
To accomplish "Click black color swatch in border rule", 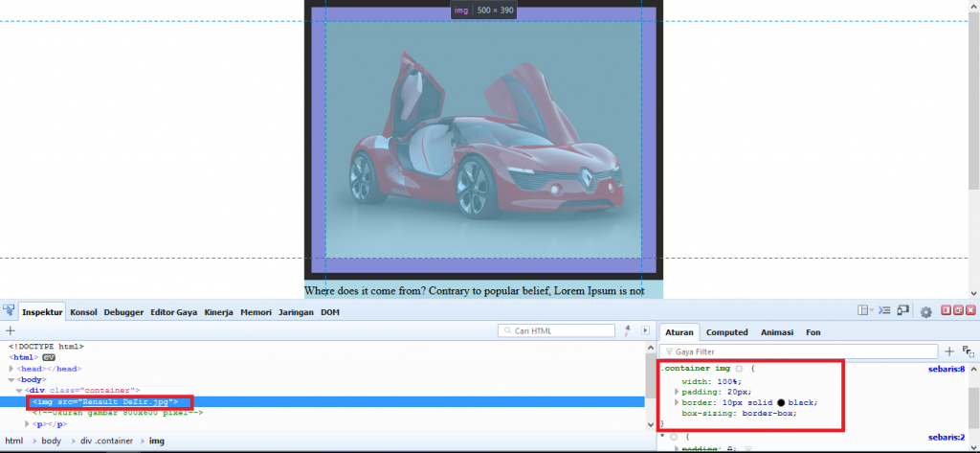I will (781, 402).
